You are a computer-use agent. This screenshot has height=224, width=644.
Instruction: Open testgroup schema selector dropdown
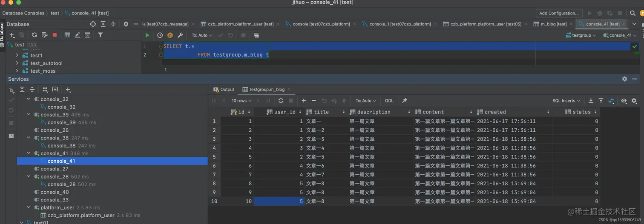(581, 35)
